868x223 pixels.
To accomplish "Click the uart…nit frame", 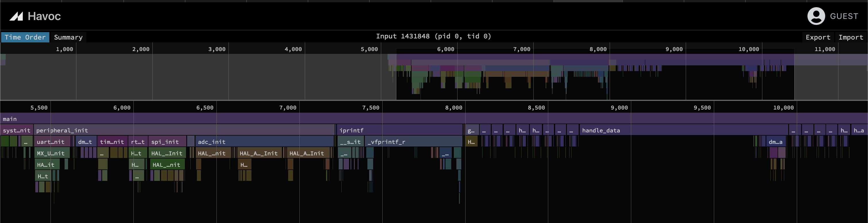I will tap(52, 142).
